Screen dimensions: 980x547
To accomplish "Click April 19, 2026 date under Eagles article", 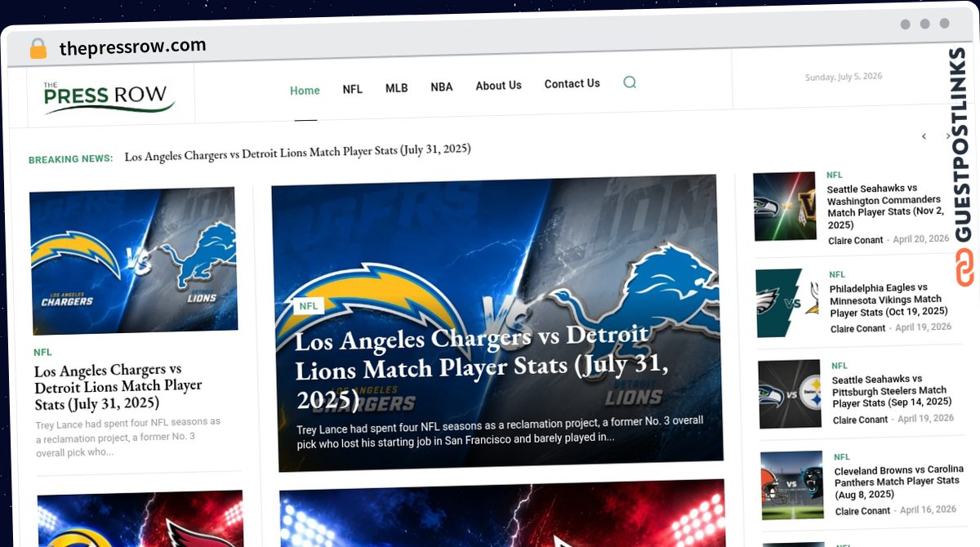I will click(x=923, y=327).
